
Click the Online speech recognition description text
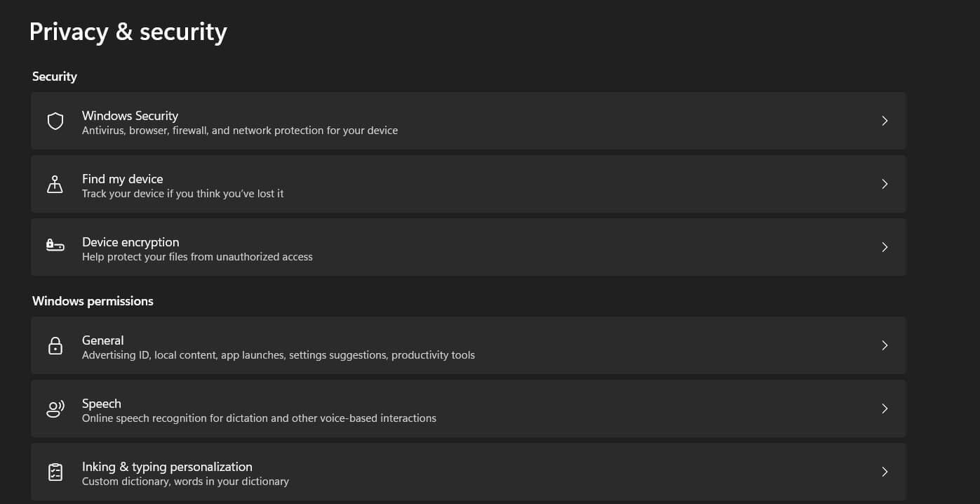coord(259,418)
